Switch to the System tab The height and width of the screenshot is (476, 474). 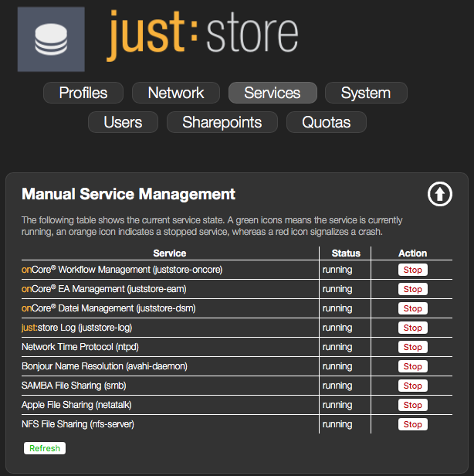click(x=366, y=93)
